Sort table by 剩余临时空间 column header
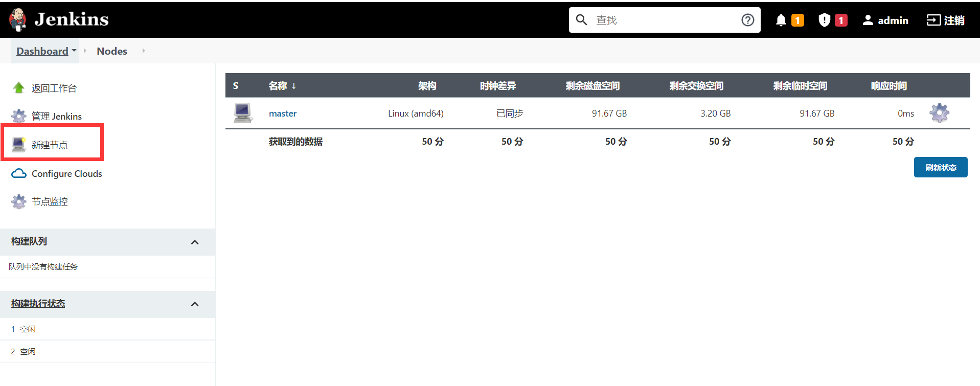 [x=800, y=86]
